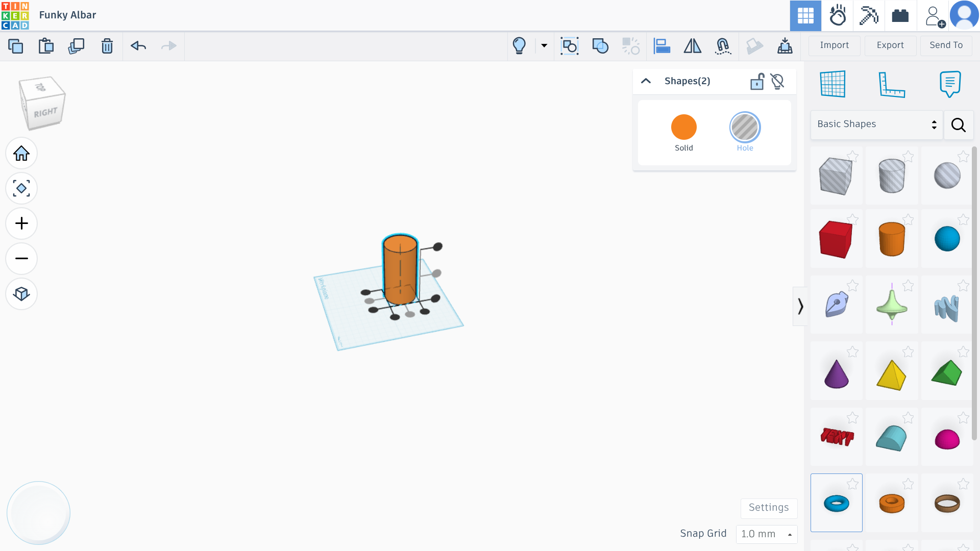Align the selected shapes

point(661,46)
